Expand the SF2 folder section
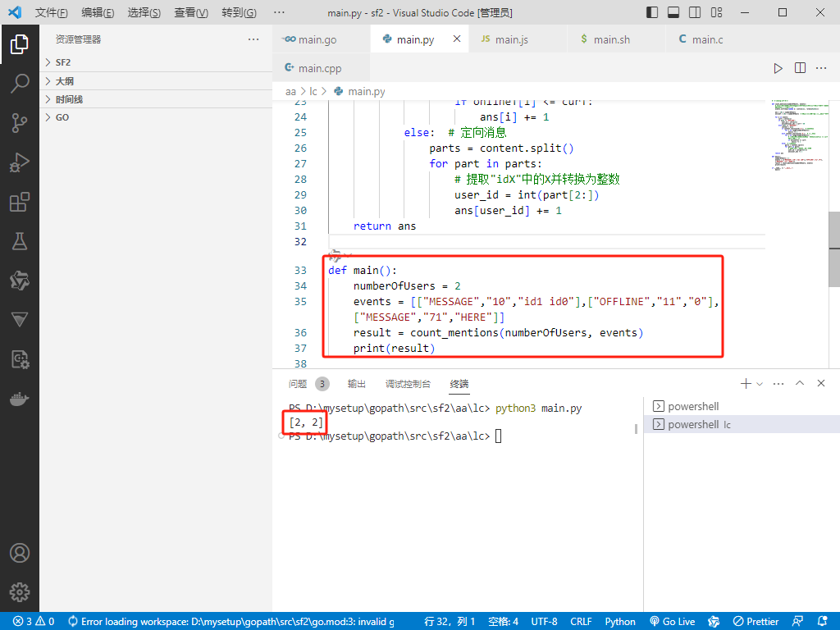 click(x=156, y=62)
